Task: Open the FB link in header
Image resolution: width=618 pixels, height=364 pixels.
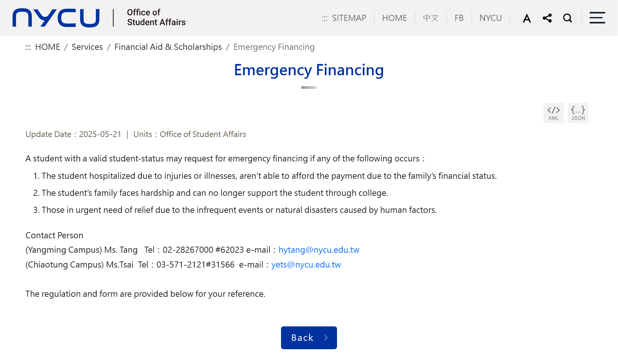Action: (459, 18)
